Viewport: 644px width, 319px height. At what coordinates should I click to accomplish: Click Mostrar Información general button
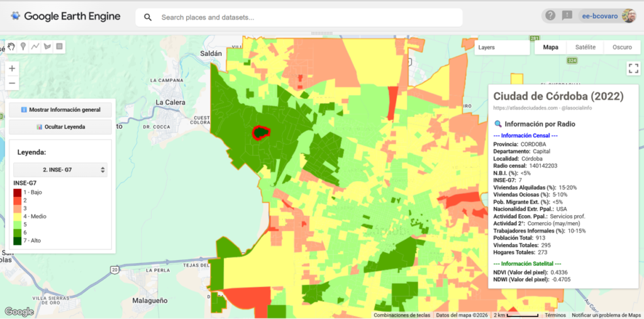(x=60, y=109)
